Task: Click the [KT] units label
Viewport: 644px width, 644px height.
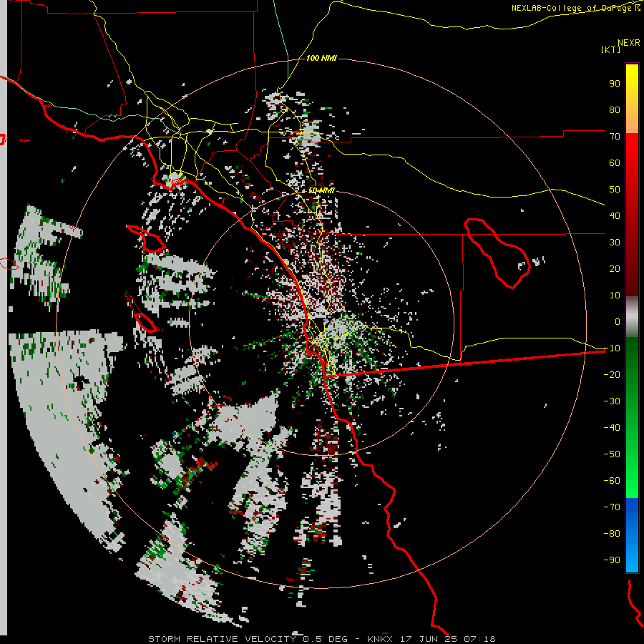Action: click(x=611, y=49)
